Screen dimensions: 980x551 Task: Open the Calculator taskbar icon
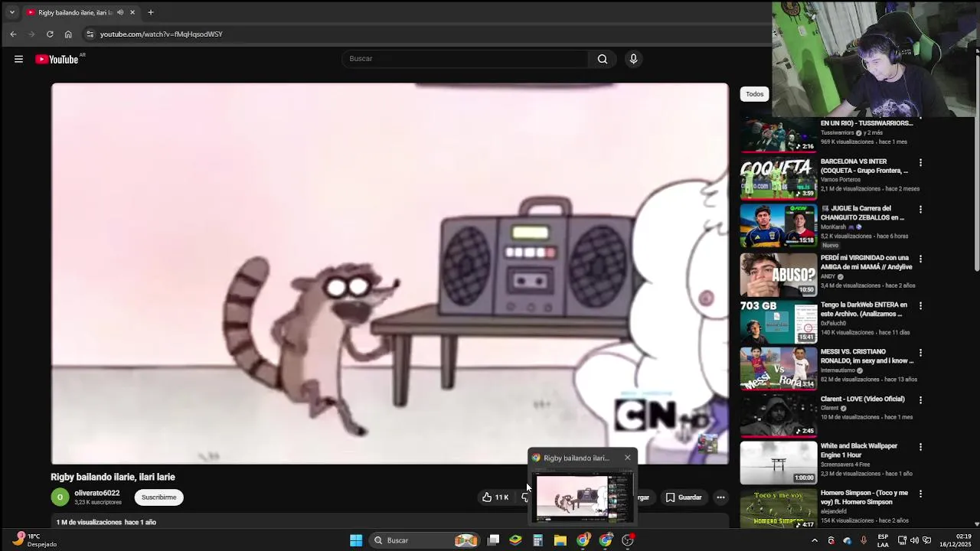point(538,540)
